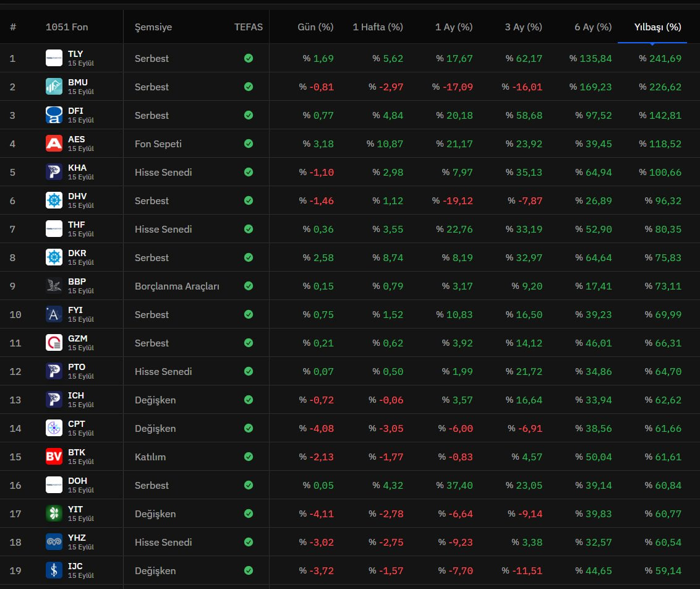Screen dimensions: 700x589
Task: Click Fon Sepeti category for AES
Action: (x=158, y=144)
